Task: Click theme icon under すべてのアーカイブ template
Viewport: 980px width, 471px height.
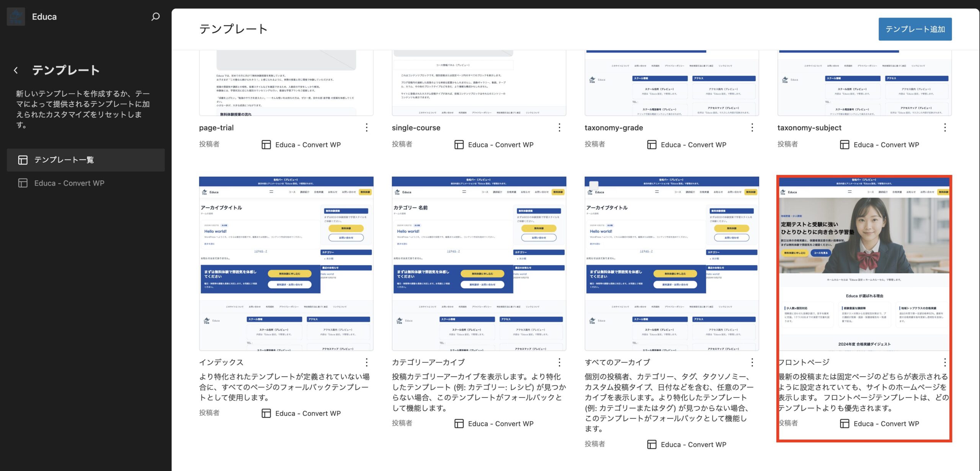Action: [x=652, y=444]
